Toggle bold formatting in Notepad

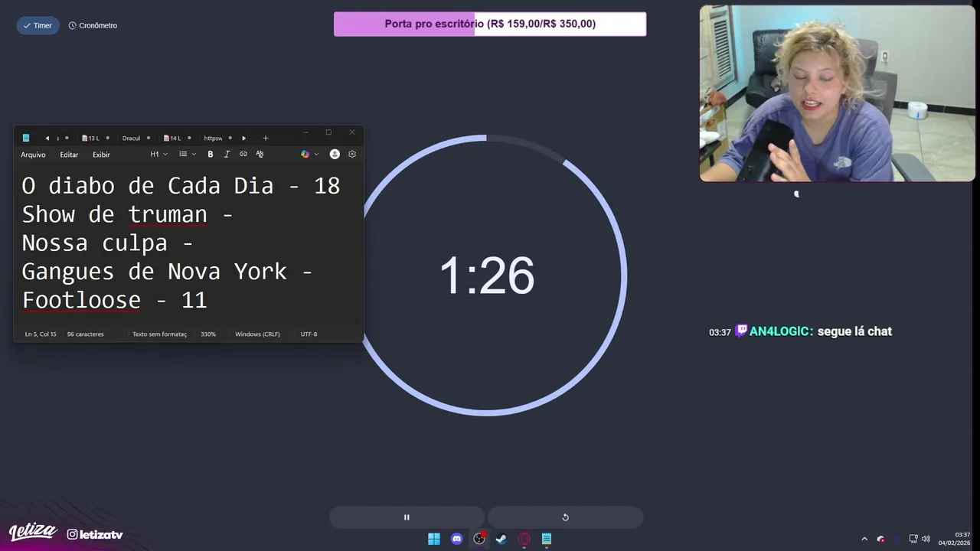point(211,154)
